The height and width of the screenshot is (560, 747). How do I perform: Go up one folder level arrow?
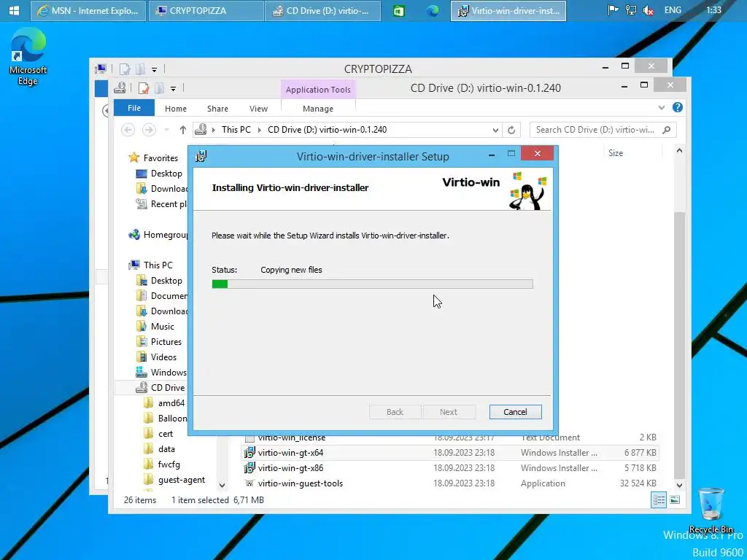point(182,130)
